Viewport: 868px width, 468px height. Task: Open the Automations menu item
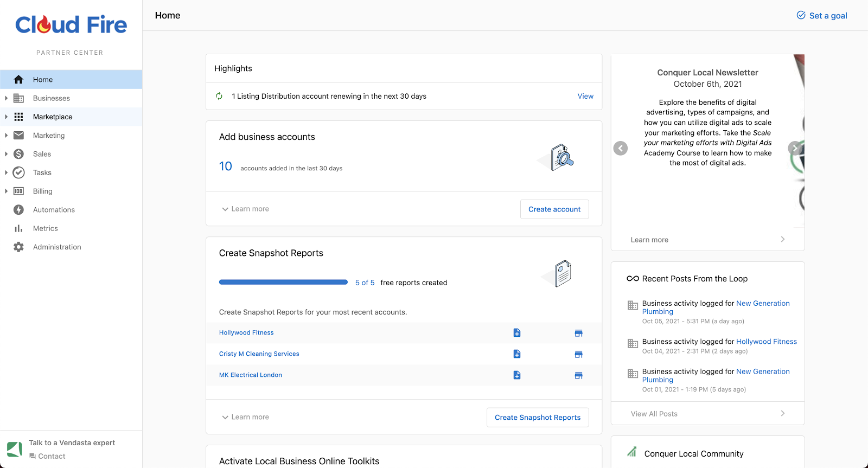click(x=71, y=210)
